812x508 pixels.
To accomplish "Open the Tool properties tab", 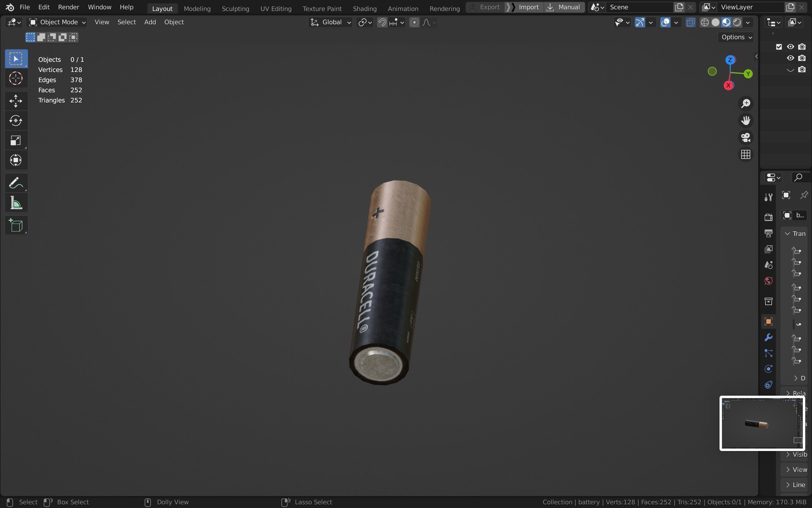I will (x=768, y=197).
